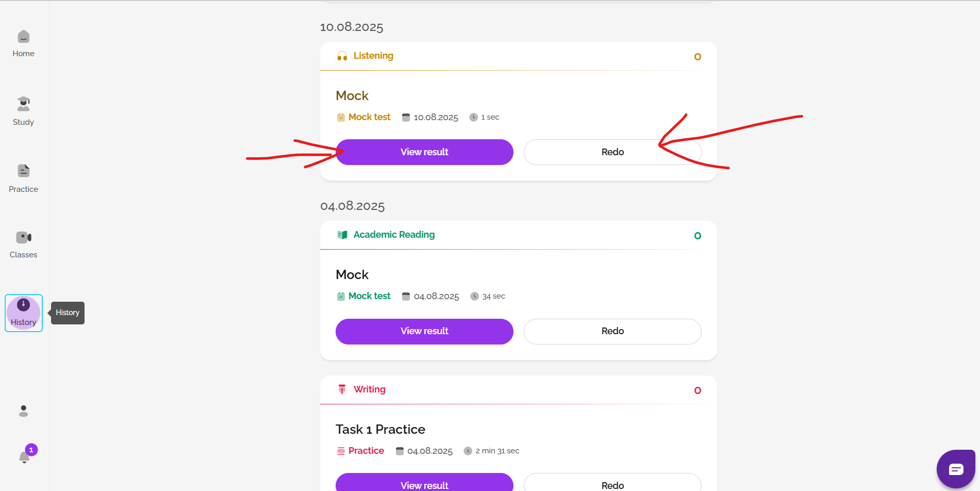Click the Task 1 Practice title

380,429
